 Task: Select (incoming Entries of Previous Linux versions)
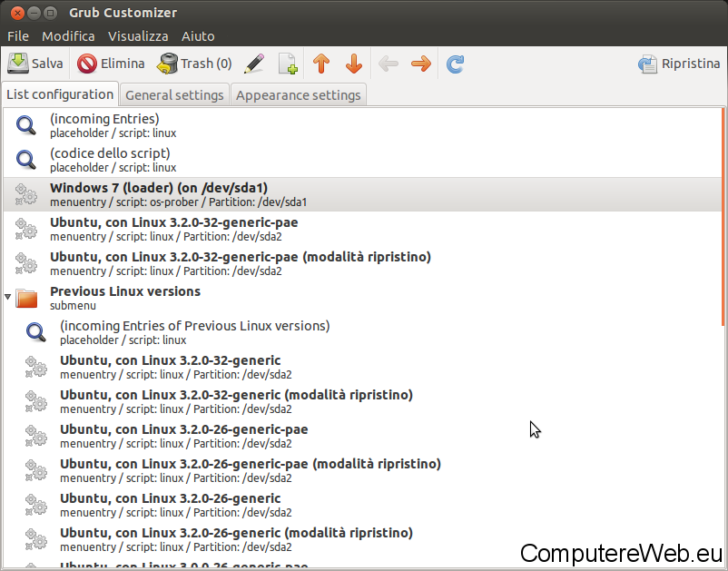point(195,326)
